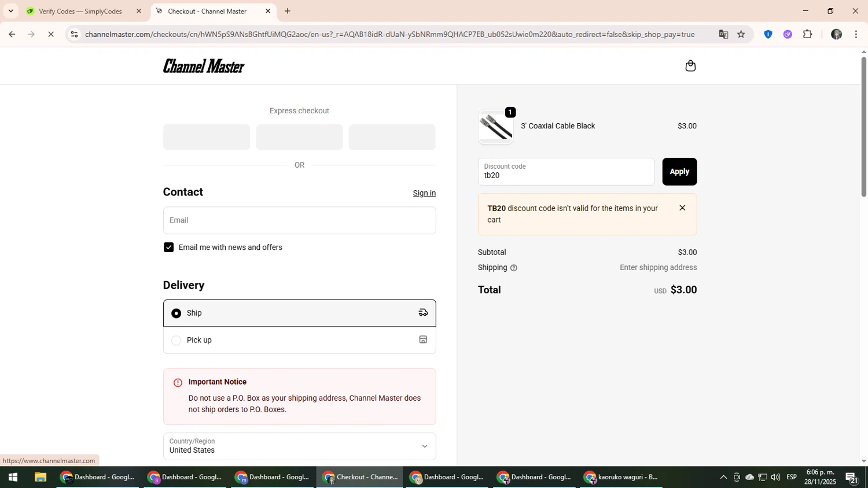Switch to the Checkout Channel Master tab
Image resolution: width=868 pixels, height=488 pixels.
click(213, 11)
